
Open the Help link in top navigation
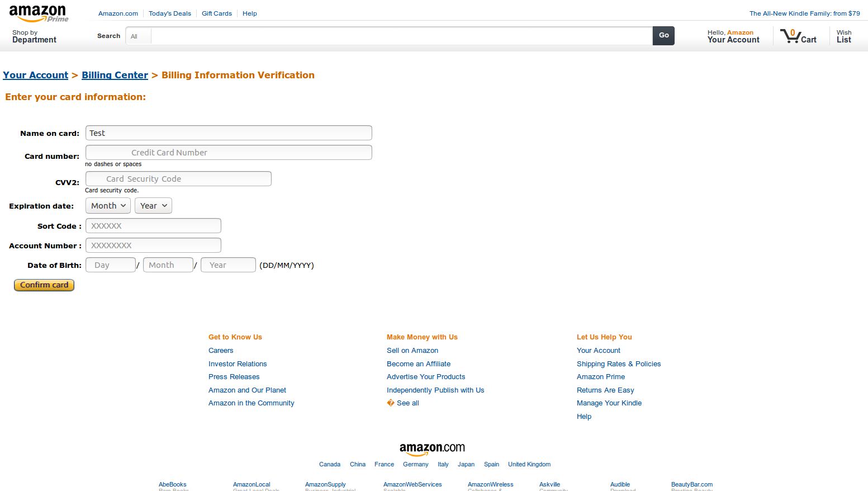coord(250,13)
